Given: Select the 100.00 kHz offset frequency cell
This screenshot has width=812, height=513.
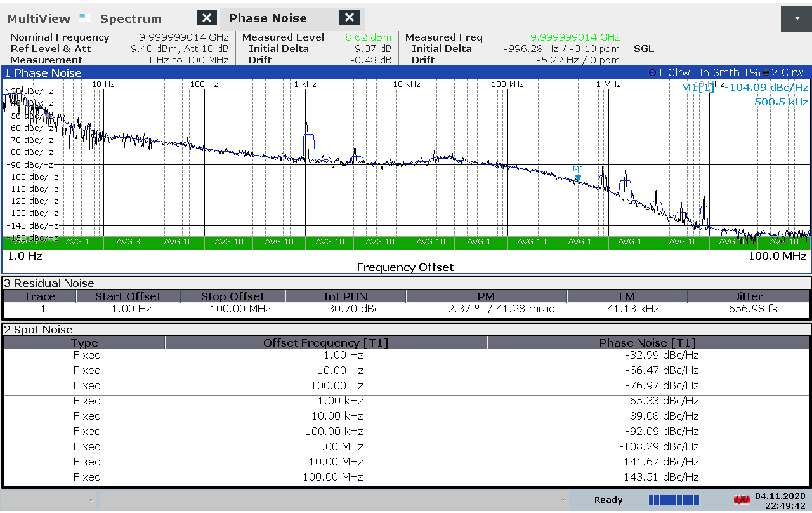Looking at the screenshot, I should click(x=334, y=431).
